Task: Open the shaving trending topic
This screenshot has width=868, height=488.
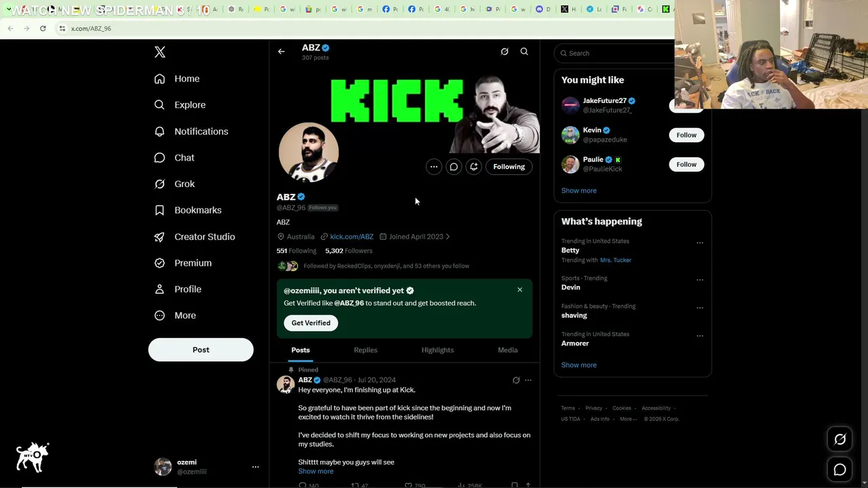Action: tap(574, 316)
